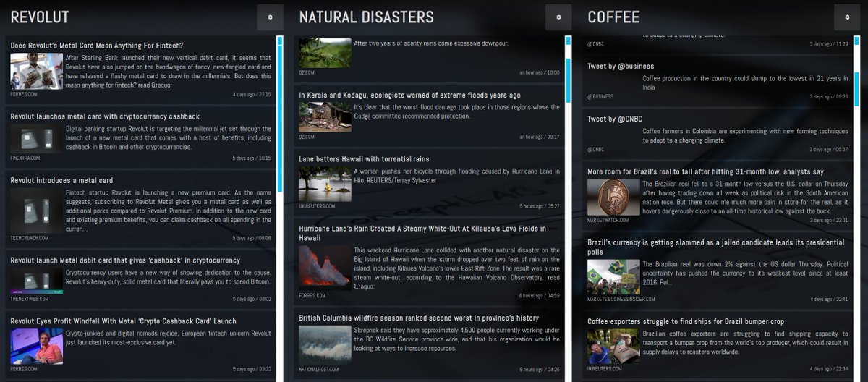Click coin thumbnail in Brazil's real article
Viewport: 868px width, 382px height.
(613, 197)
